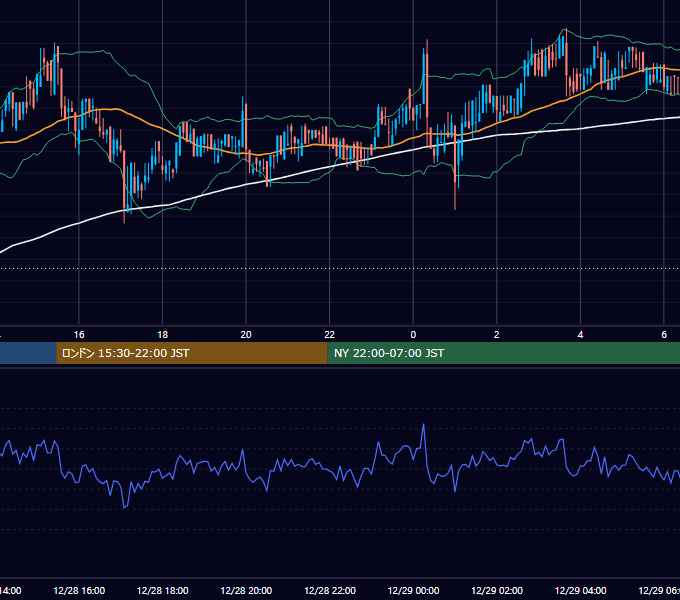Screen dimensions: 680x600
Task: Click the 12/28 18:00 date label
Action: click(x=163, y=590)
